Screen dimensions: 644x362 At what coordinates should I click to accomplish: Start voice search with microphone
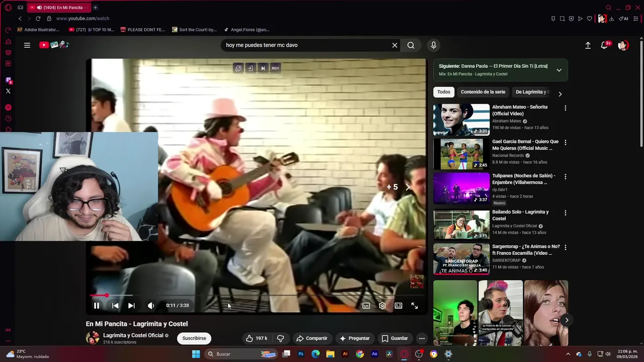(434, 45)
